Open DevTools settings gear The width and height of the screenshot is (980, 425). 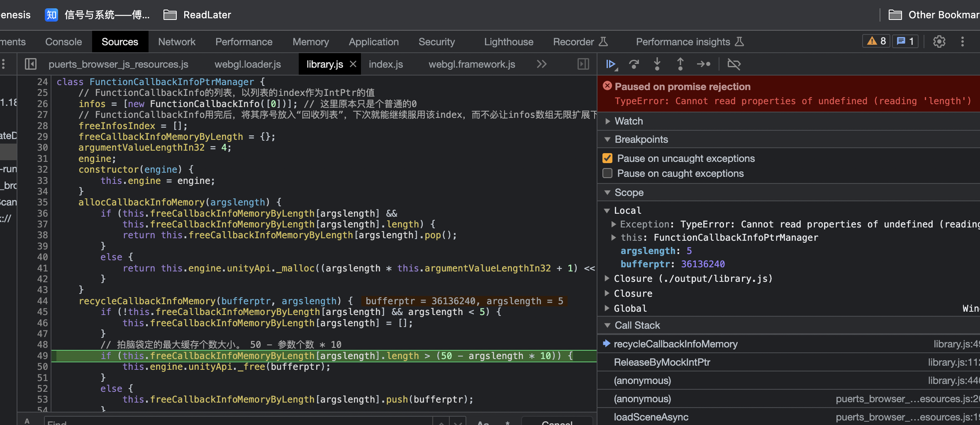click(x=939, y=42)
